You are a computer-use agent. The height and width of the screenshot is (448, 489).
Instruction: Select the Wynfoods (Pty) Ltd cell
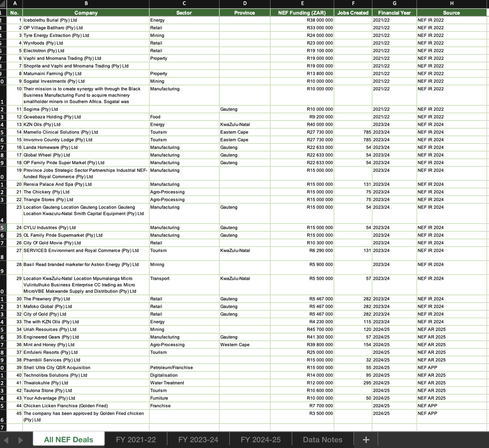[86, 43]
